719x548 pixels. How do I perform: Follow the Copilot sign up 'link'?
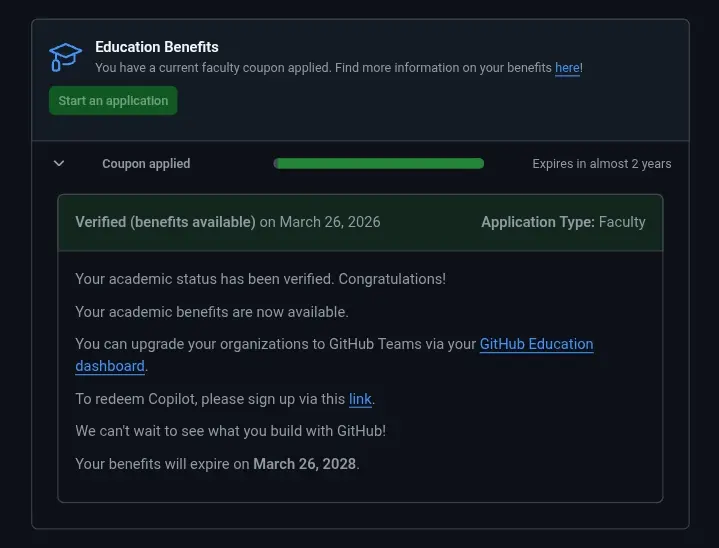pyautogui.click(x=360, y=399)
